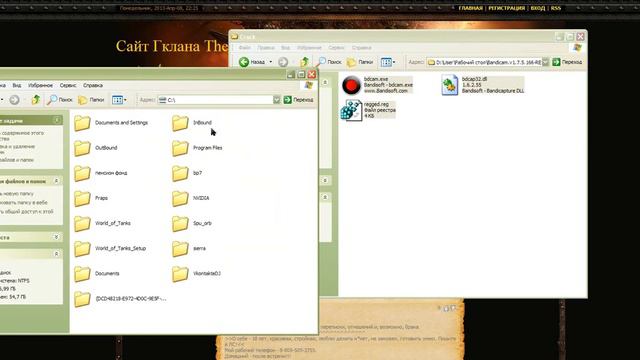This screenshot has height=360, width=640.
Task: Select the OutBound folder icon
Action: [82, 148]
